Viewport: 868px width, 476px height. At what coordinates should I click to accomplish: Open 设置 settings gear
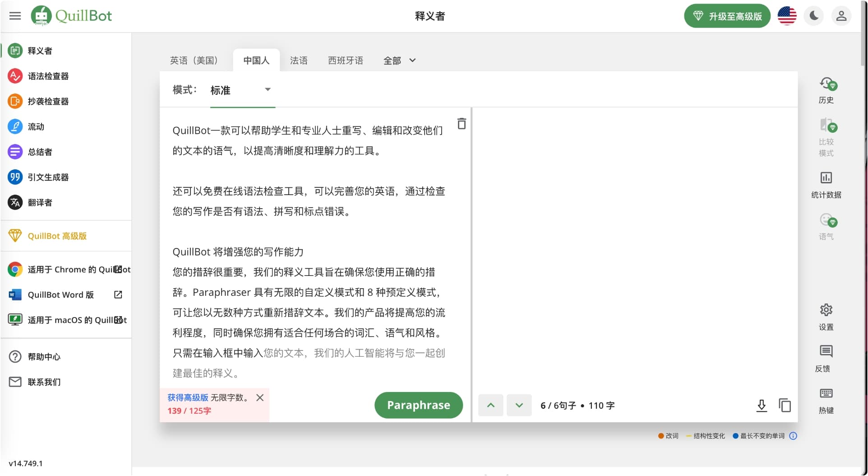826,317
